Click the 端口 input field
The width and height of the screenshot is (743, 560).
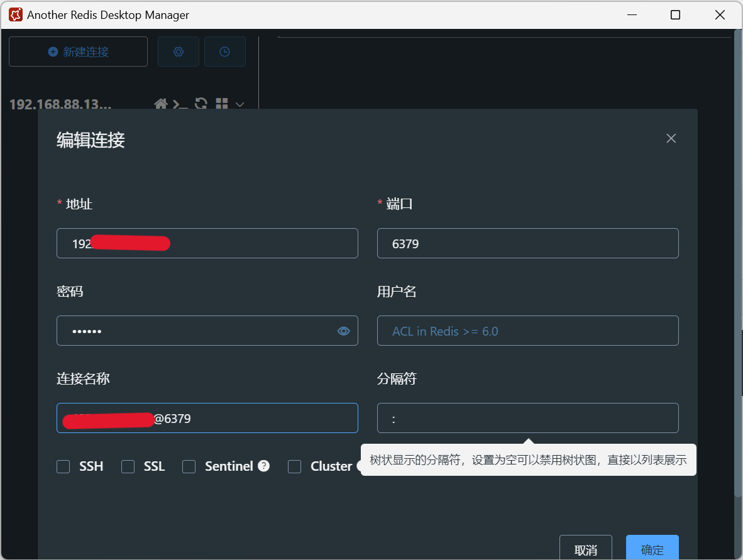click(527, 243)
